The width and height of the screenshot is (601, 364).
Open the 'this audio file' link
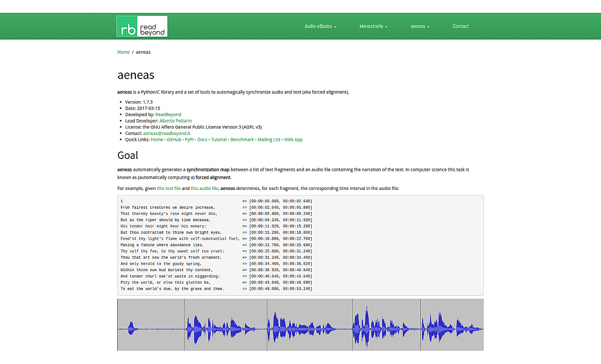coord(204,188)
